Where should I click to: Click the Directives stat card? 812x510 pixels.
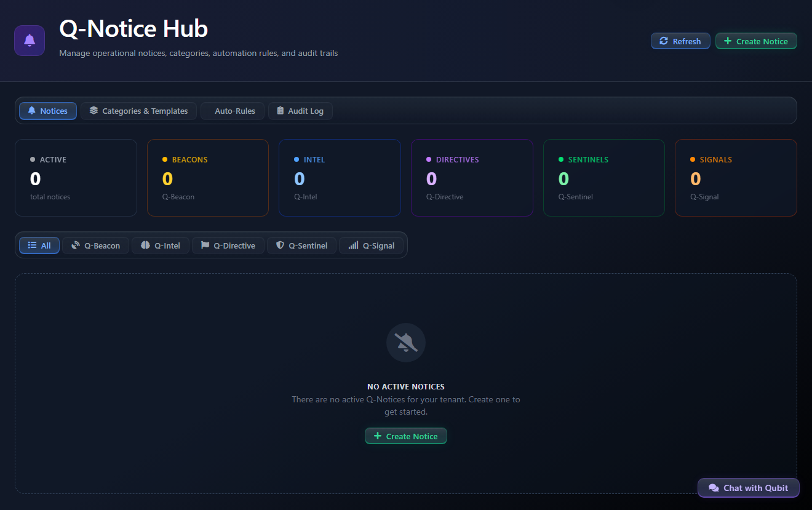click(472, 178)
